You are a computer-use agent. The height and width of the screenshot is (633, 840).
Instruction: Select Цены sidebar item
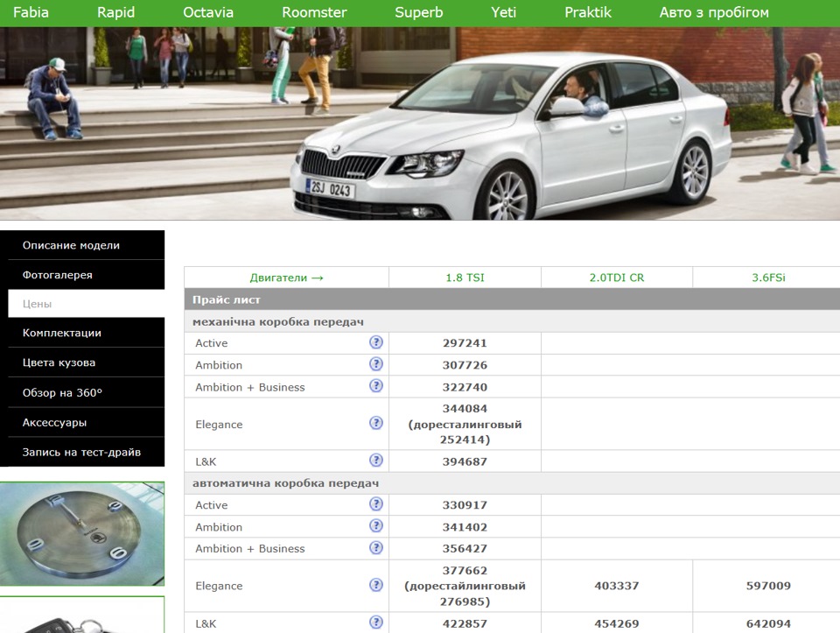coord(87,304)
